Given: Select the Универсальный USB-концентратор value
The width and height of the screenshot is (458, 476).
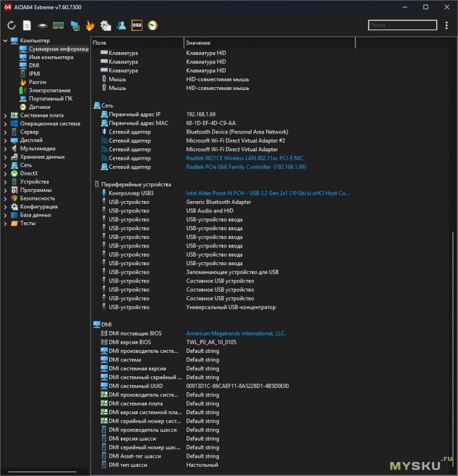Looking at the screenshot, I should coord(231,307).
